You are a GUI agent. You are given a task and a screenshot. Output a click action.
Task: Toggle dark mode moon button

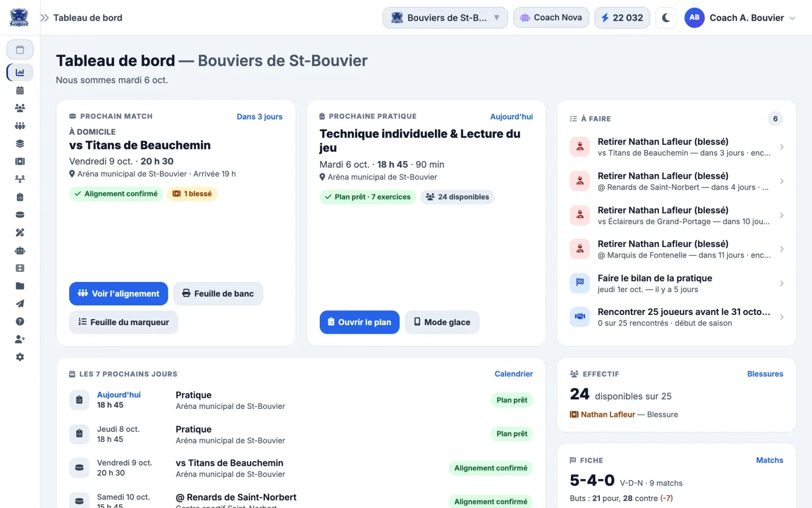click(666, 18)
